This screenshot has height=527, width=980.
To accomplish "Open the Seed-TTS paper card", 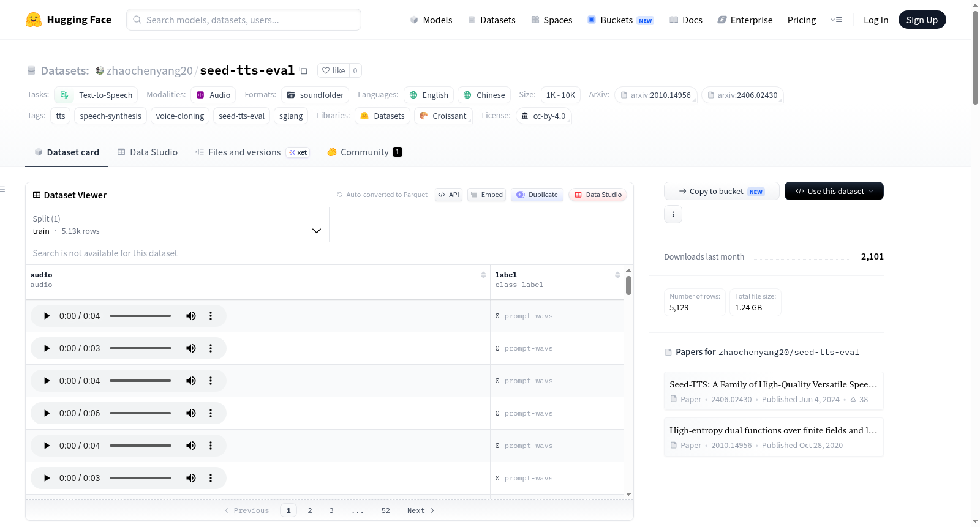I will 774,391.
